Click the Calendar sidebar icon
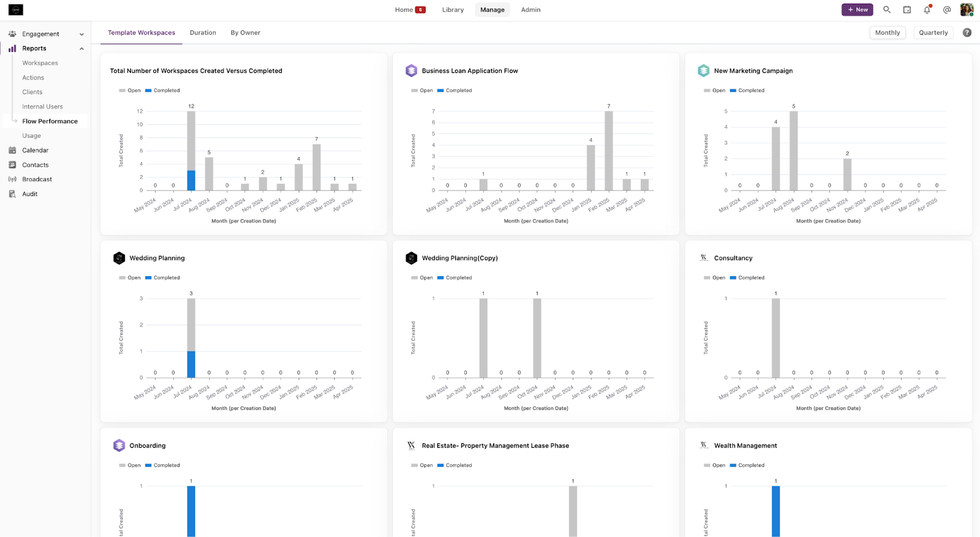Viewport: 980px width, 537px height. click(x=12, y=150)
